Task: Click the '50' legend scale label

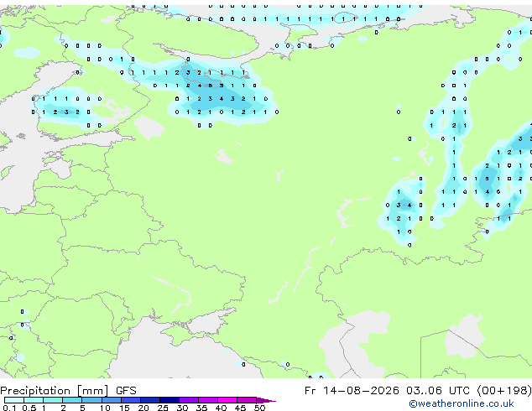Action: (259, 408)
